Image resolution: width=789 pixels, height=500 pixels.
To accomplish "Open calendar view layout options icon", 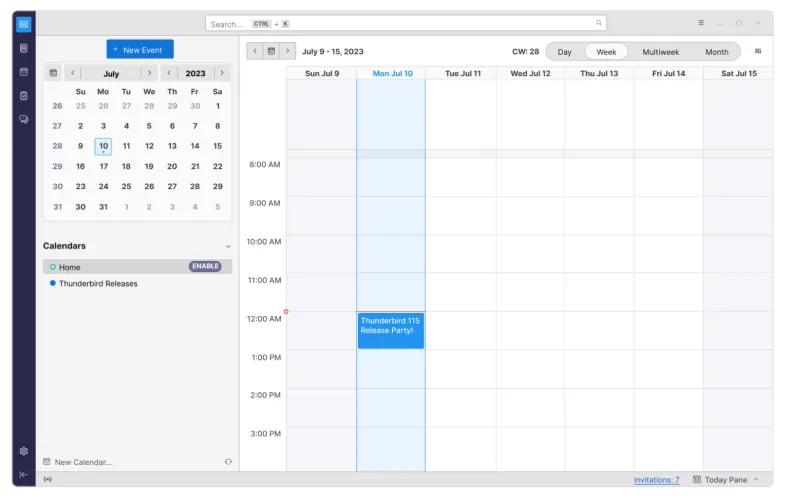I will pyautogui.click(x=757, y=51).
